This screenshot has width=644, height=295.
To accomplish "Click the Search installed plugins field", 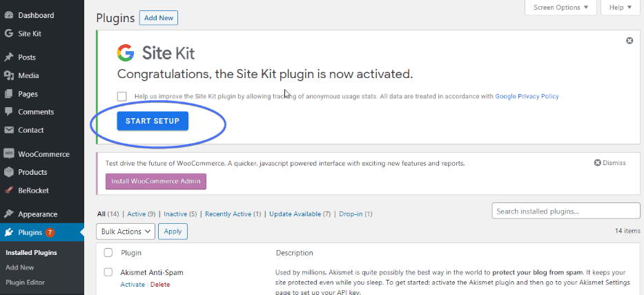I will (x=566, y=211).
